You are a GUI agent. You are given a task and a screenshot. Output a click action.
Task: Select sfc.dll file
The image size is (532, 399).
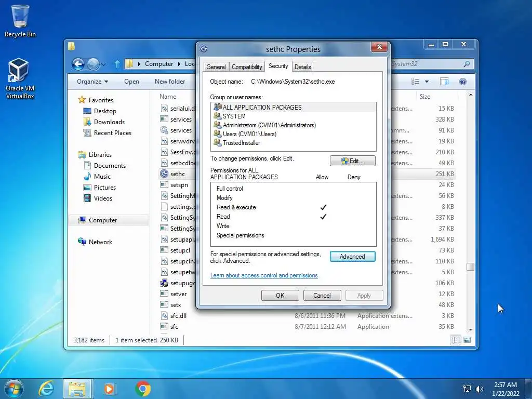[178, 316]
